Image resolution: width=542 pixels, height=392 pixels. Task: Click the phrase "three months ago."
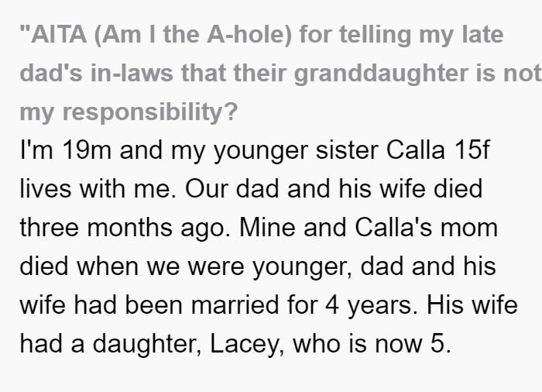pyautogui.click(x=125, y=228)
